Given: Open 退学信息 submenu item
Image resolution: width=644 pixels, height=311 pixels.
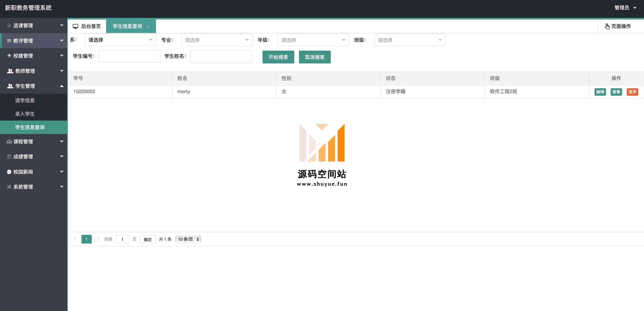Looking at the screenshot, I should tap(34, 100).
